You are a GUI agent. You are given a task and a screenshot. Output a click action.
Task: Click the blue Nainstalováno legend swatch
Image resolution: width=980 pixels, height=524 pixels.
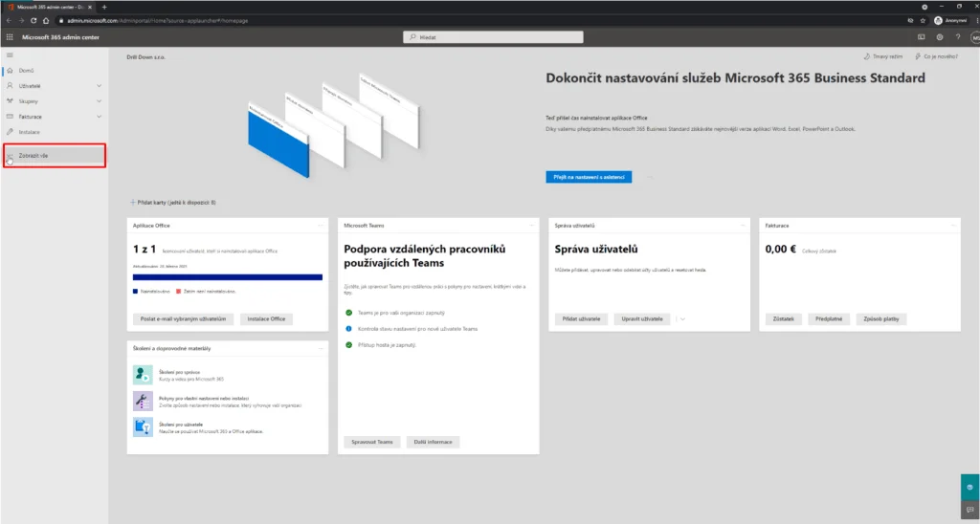click(135, 292)
